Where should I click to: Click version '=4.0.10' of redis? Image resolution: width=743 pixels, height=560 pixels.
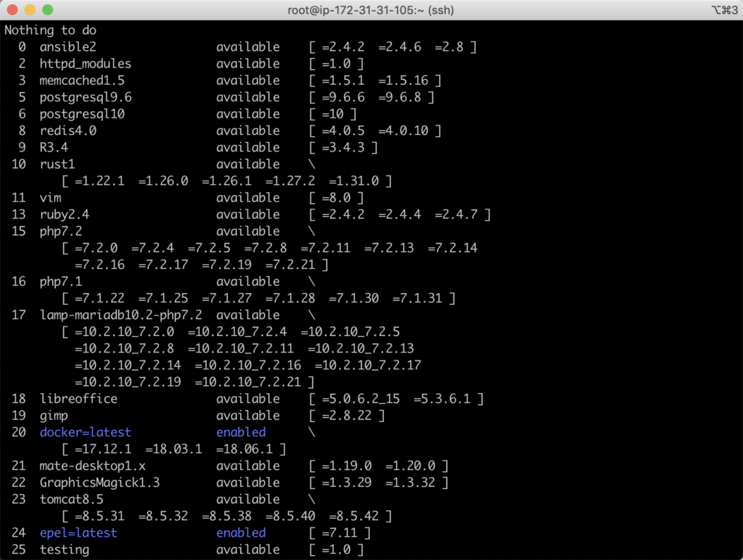coord(403,131)
